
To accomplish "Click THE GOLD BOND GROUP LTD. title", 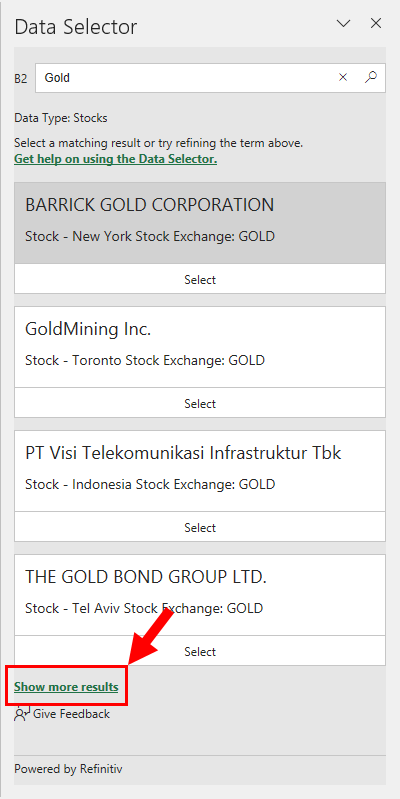I will 146,577.
